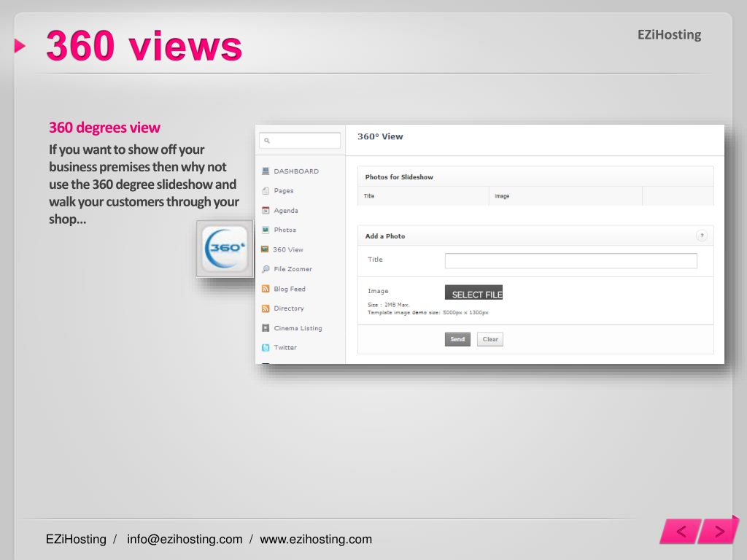Open the Agenda menu item
Screen dimensions: 747x560
(x=286, y=211)
